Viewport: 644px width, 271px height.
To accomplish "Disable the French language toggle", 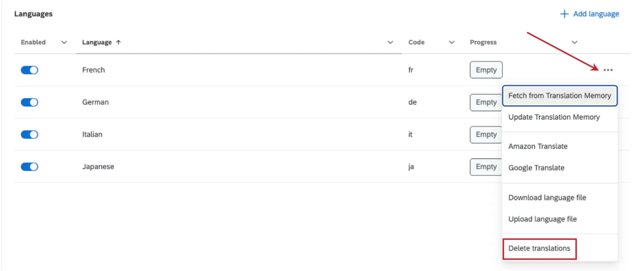I will [x=30, y=70].
